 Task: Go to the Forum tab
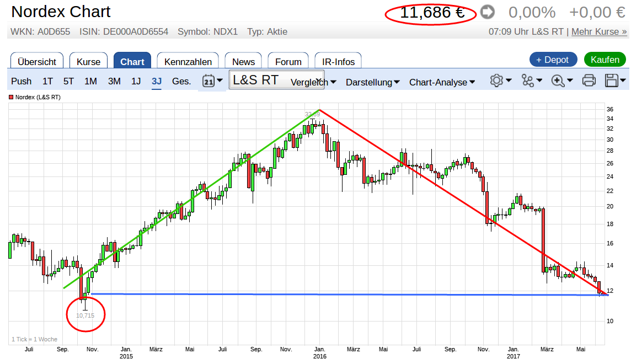[x=288, y=61]
